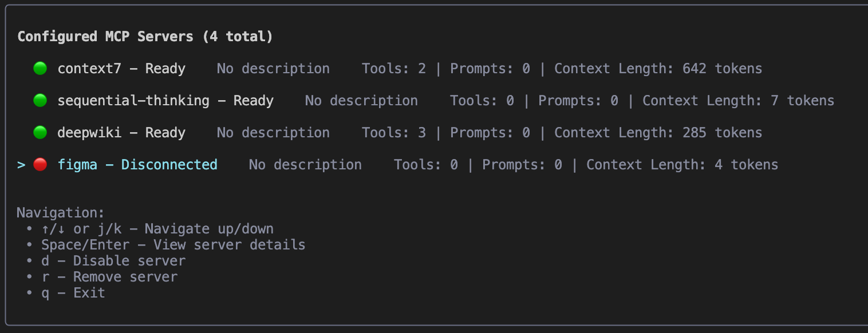868x333 pixels.
Task: Click the selection arrow beside figma
Action: click(21, 165)
